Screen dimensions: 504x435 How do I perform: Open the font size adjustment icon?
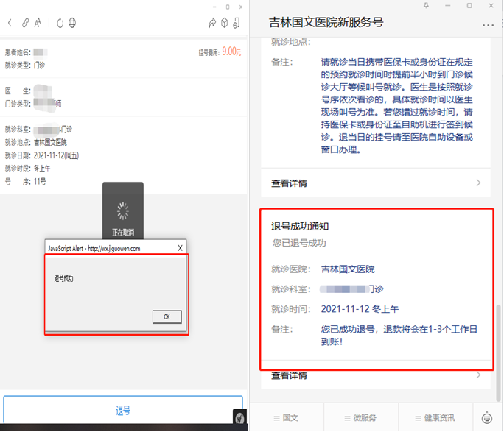coord(38,23)
